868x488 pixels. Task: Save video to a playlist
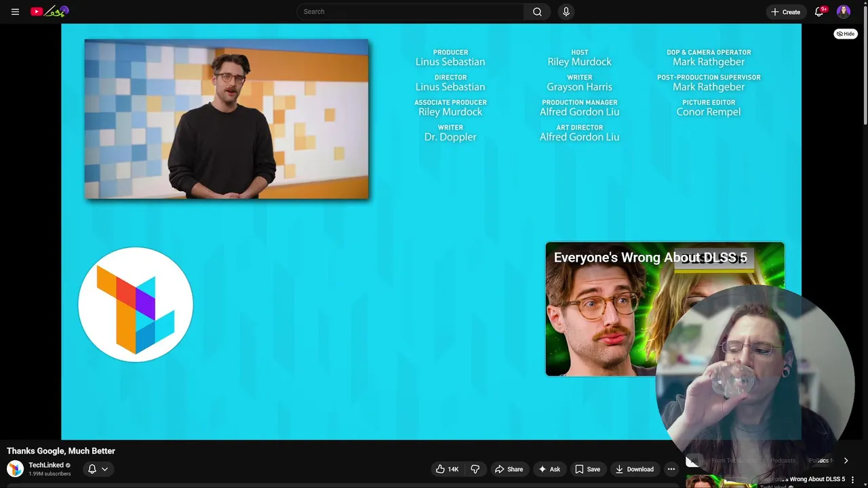[x=587, y=469]
